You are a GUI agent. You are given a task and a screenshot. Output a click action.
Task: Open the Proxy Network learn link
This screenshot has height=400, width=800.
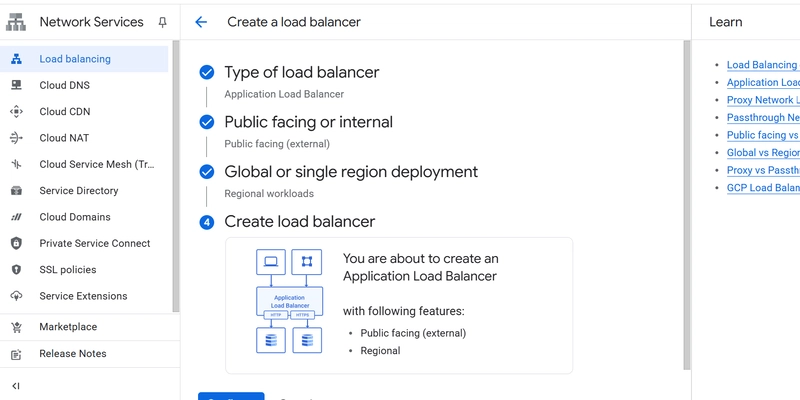(x=762, y=100)
